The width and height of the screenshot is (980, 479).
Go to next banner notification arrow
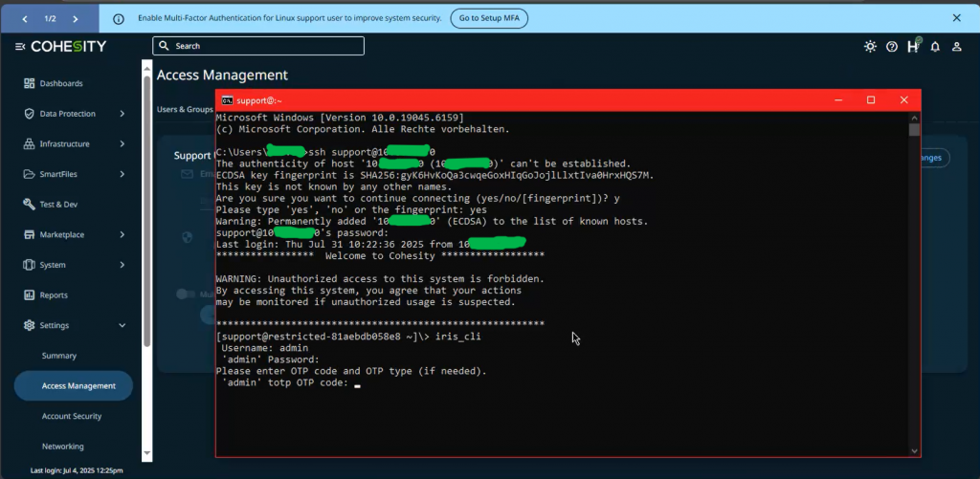[x=76, y=18]
